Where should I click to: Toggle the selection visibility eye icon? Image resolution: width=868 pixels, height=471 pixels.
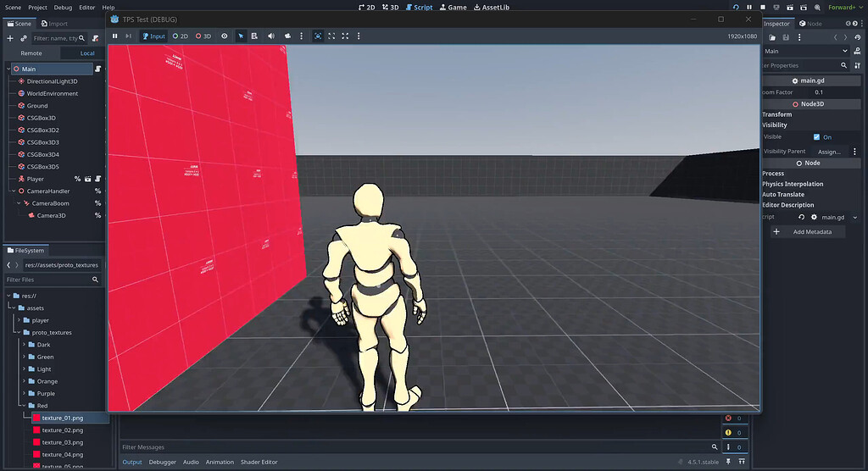(224, 36)
